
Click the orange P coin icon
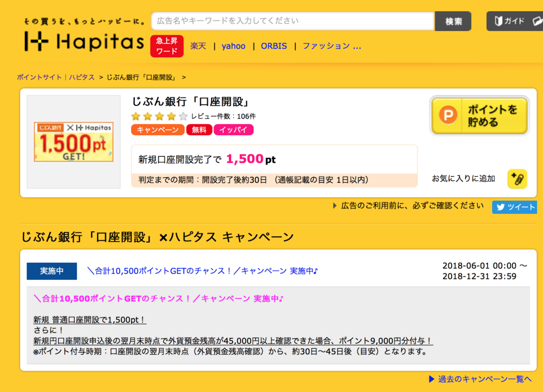[x=448, y=115]
